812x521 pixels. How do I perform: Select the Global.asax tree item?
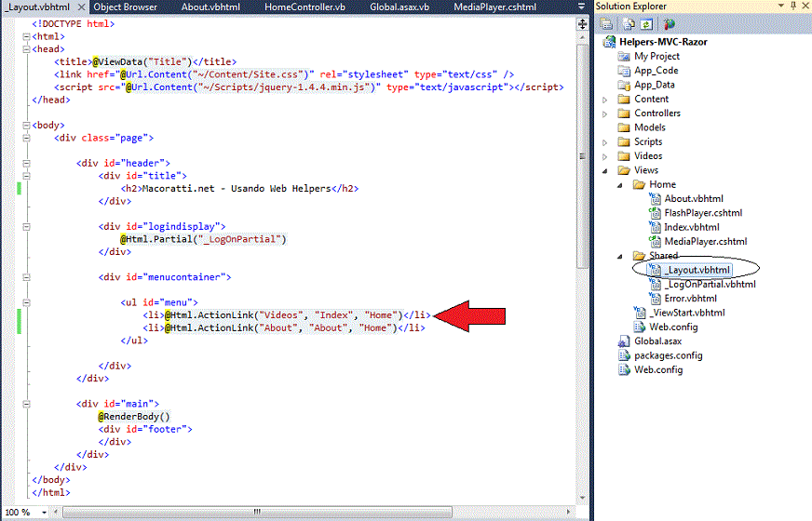(x=657, y=341)
